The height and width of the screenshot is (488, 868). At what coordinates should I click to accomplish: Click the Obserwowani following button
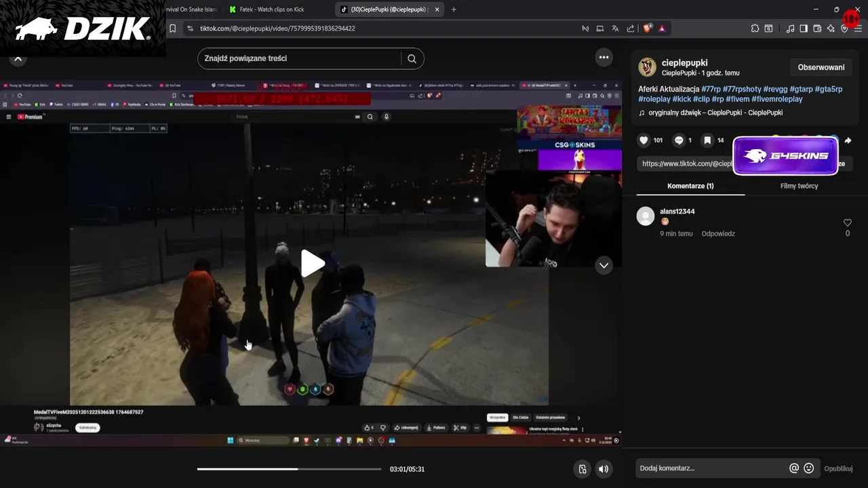[x=821, y=67]
